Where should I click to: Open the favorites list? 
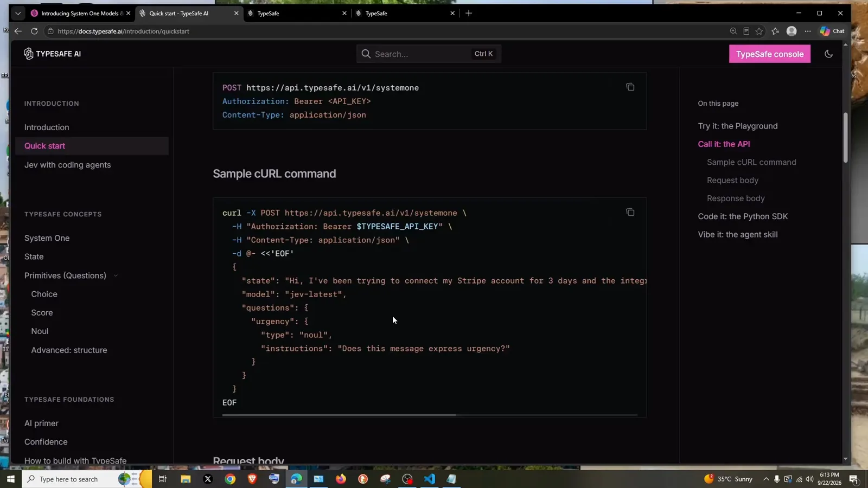point(775,31)
